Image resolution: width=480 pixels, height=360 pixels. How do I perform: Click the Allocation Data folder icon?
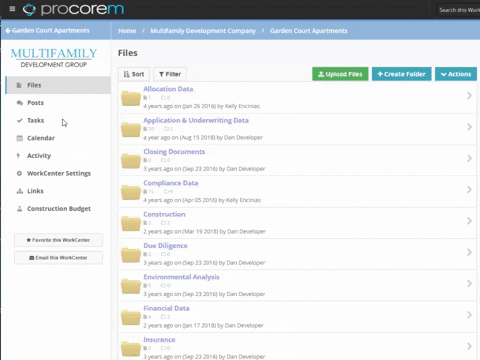click(x=131, y=98)
